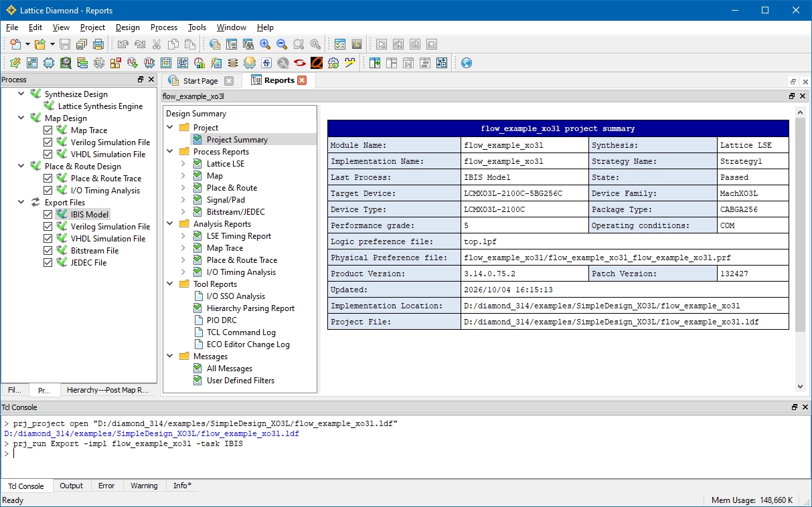Launch the orange Q simulator icon
The image size is (812, 507).
point(316,63)
